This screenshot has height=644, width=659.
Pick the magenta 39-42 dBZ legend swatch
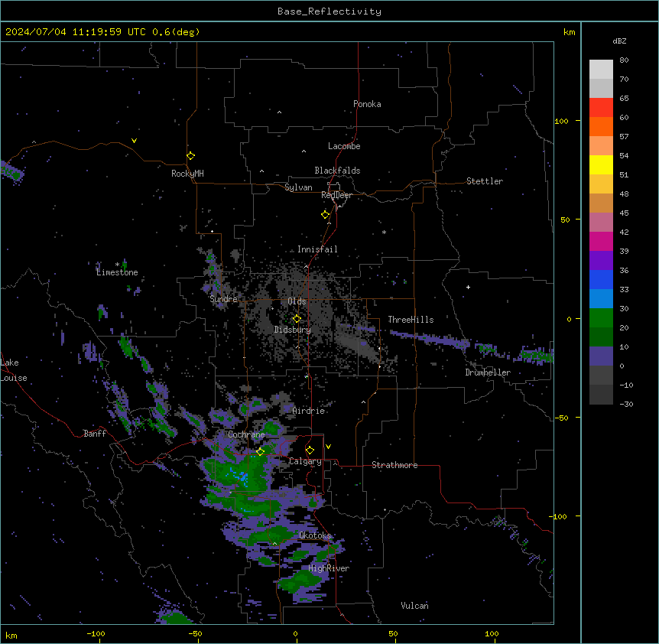click(x=601, y=241)
